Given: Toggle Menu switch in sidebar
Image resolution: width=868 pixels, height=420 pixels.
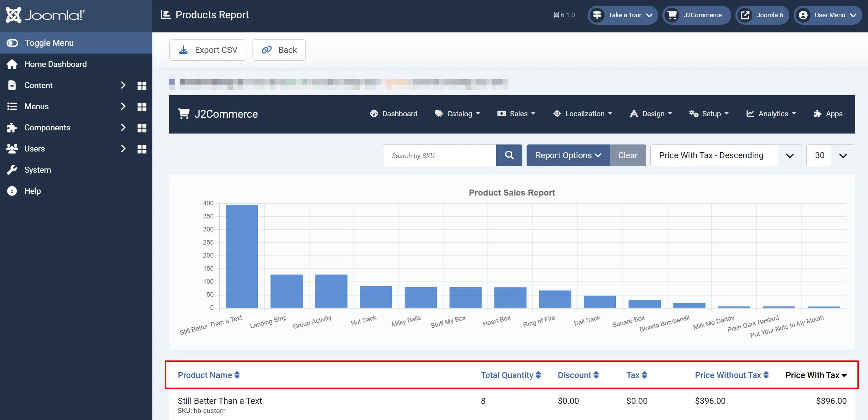Looking at the screenshot, I should point(12,43).
